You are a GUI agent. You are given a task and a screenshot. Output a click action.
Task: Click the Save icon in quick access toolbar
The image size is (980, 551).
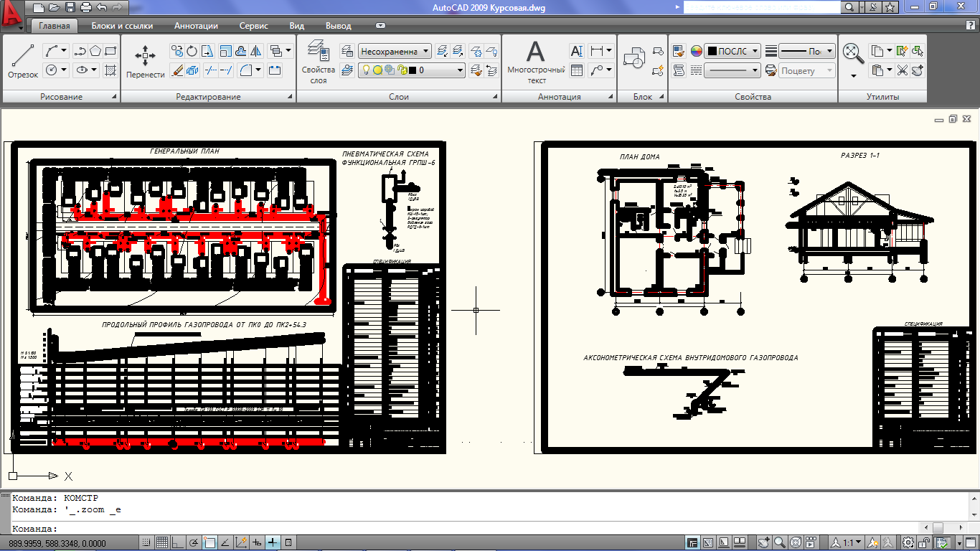[x=70, y=7]
